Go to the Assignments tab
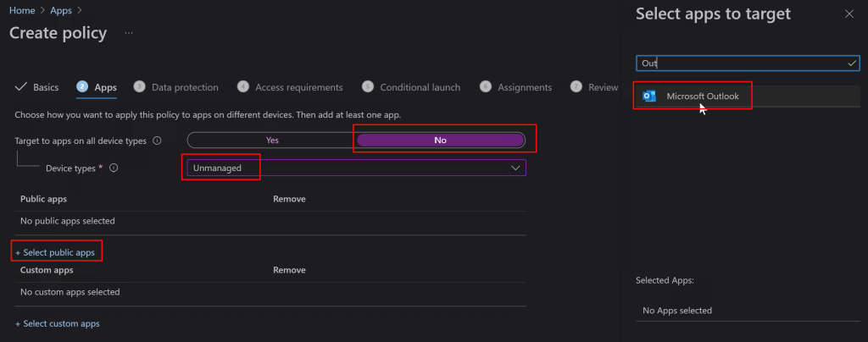Screen dimensions: 868x342 (524, 87)
